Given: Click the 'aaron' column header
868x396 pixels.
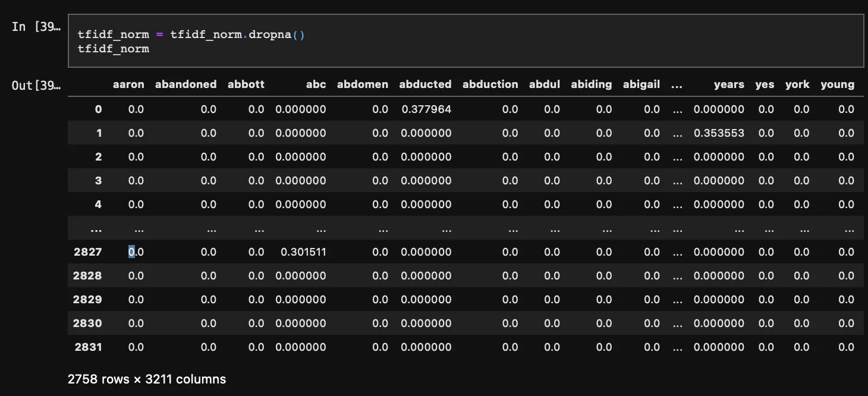Looking at the screenshot, I should tap(128, 84).
